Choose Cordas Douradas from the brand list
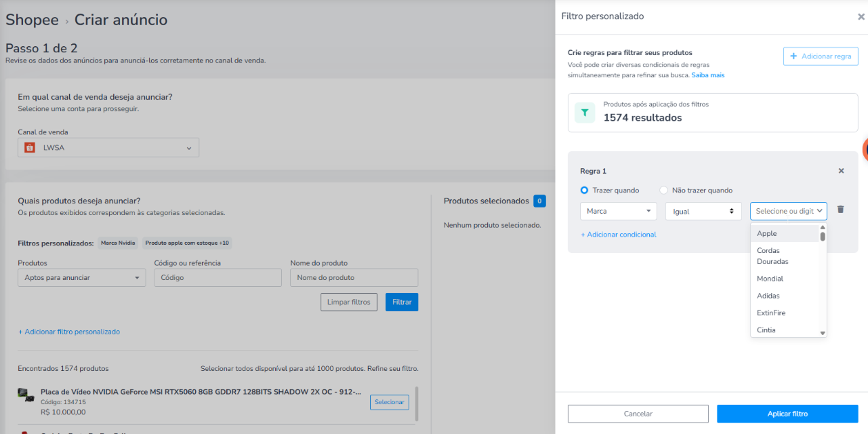This screenshot has width=868, height=434. 785,256
